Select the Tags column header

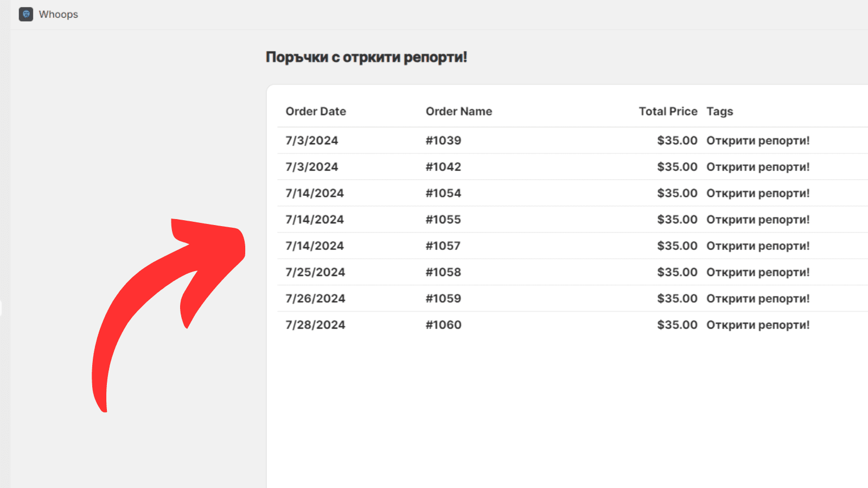(719, 111)
